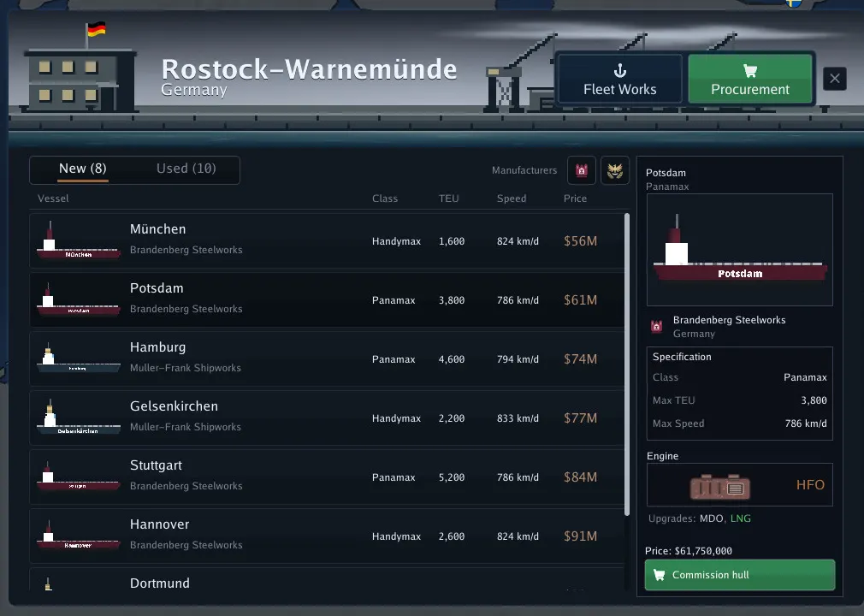Click the cart icon on Commission hull

[x=659, y=575]
